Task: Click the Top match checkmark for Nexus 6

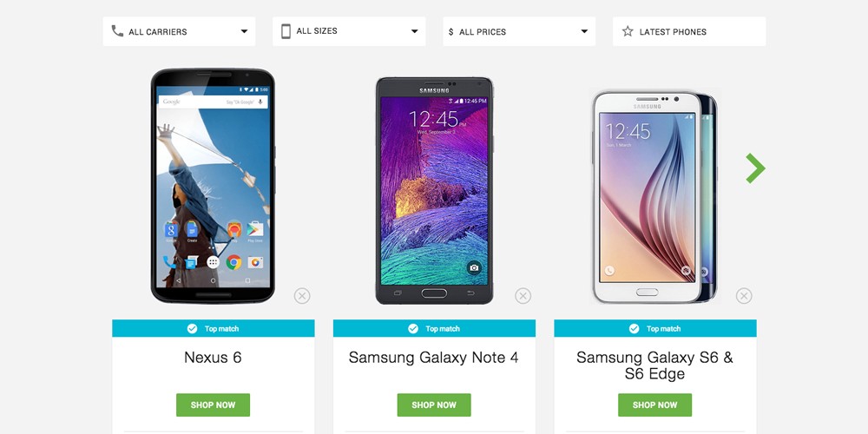Action: click(x=192, y=329)
